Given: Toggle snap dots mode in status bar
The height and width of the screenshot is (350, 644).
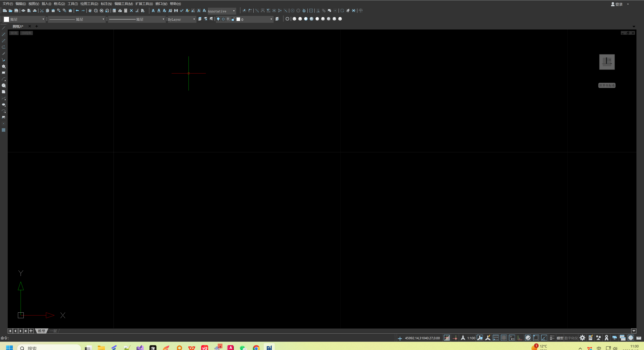Looking at the screenshot, I should pyautogui.click(x=496, y=338).
